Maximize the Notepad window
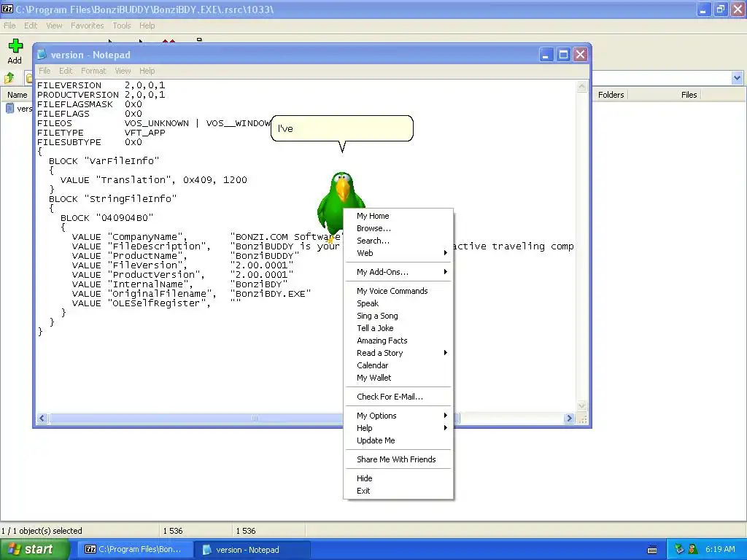The width and height of the screenshot is (747, 560). [563, 55]
